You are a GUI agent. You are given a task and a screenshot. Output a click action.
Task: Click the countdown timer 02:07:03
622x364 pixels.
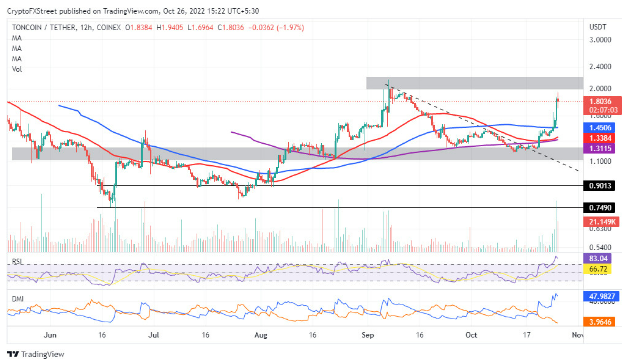tap(603, 110)
